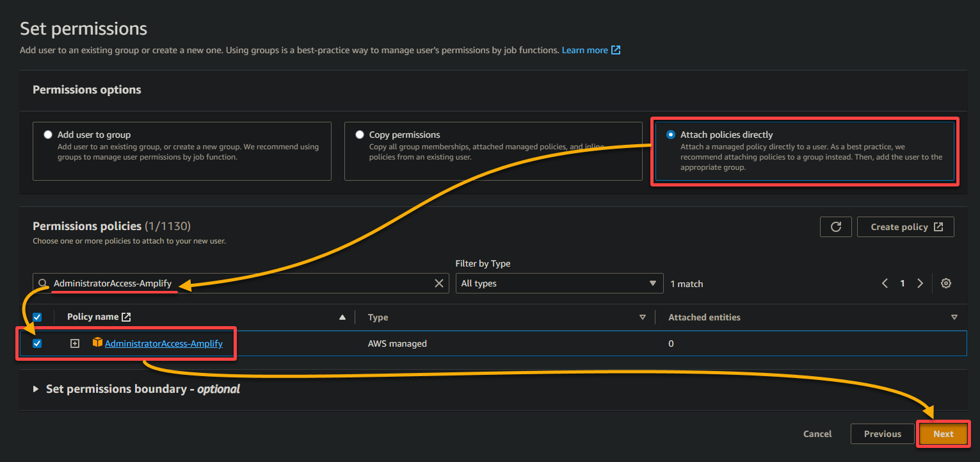Sort by Type column arrow

[x=643, y=317]
